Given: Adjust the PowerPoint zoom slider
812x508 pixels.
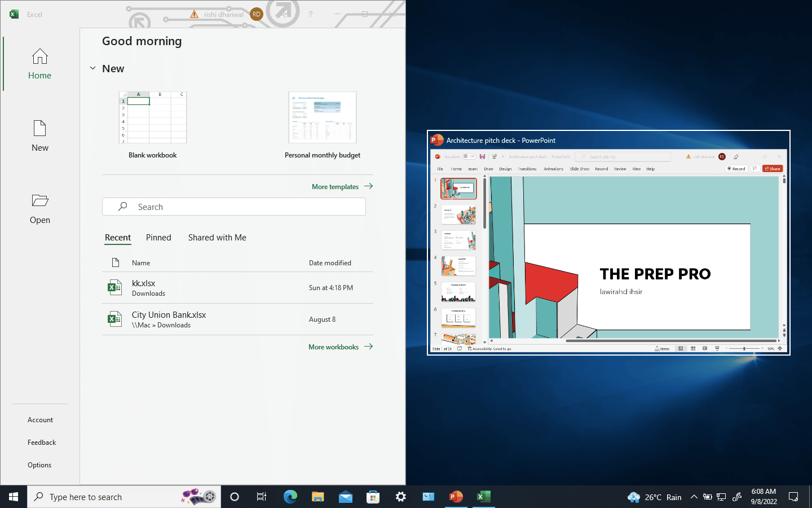Looking at the screenshot, I should [744, 348].
